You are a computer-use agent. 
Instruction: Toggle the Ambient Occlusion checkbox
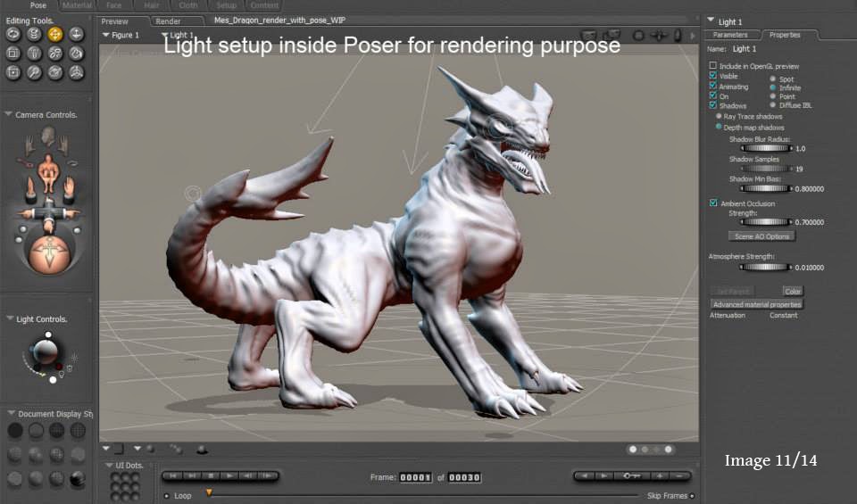click(x=713, y=202)
